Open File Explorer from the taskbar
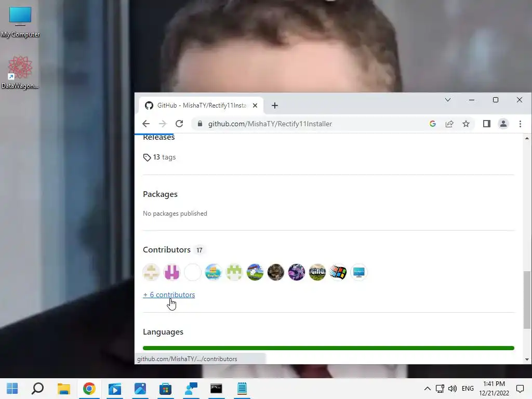The image size is (532, 399). pos(63,389)
